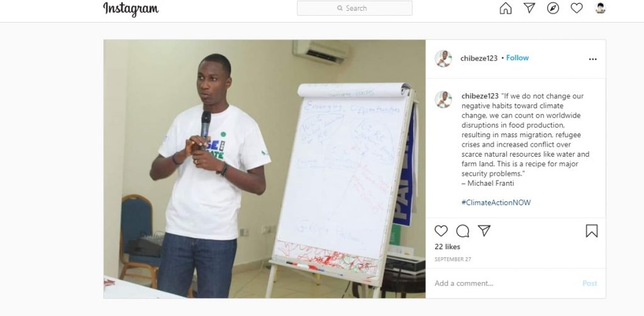Screen dimensions: 644x316
Task: Save post with bookmark icon
Action: pyautogui.click(x=592, y=231)
